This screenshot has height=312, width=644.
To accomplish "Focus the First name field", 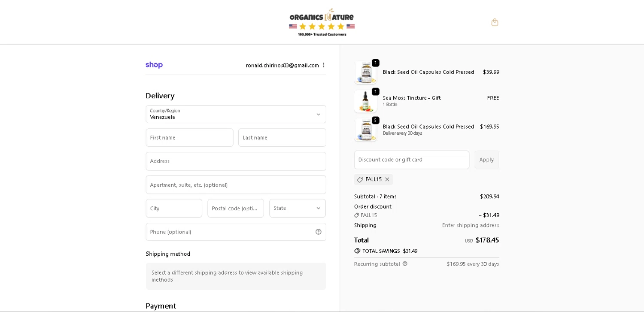I will tap(189, 138).
